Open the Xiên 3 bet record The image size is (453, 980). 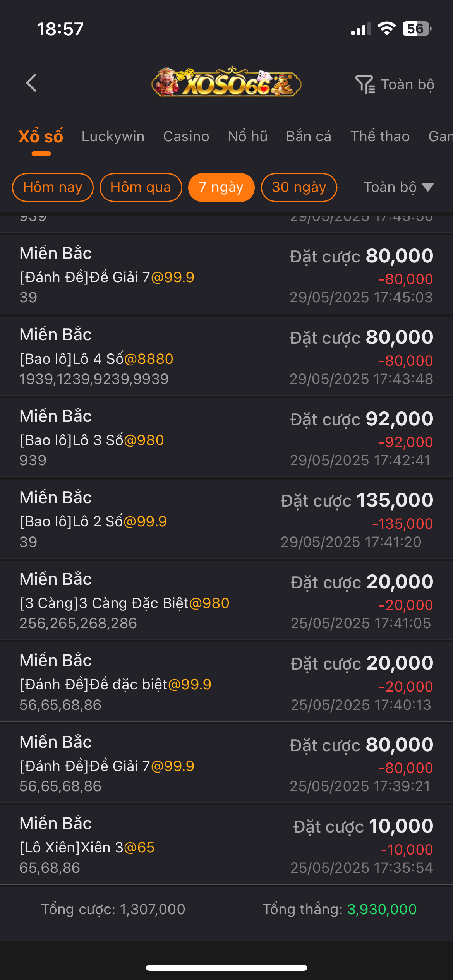tap(226, 845)
